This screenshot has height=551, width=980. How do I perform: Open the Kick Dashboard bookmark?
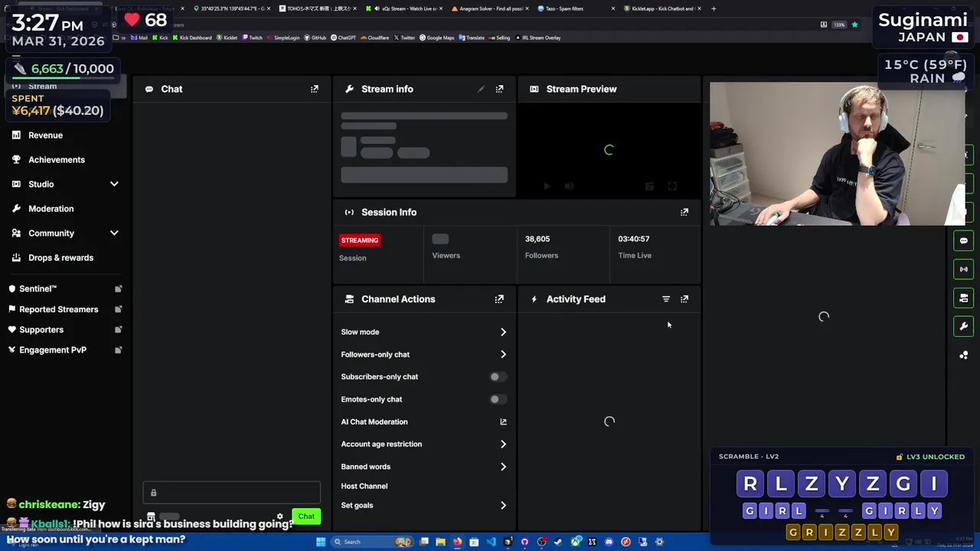[x=191, y=37]
